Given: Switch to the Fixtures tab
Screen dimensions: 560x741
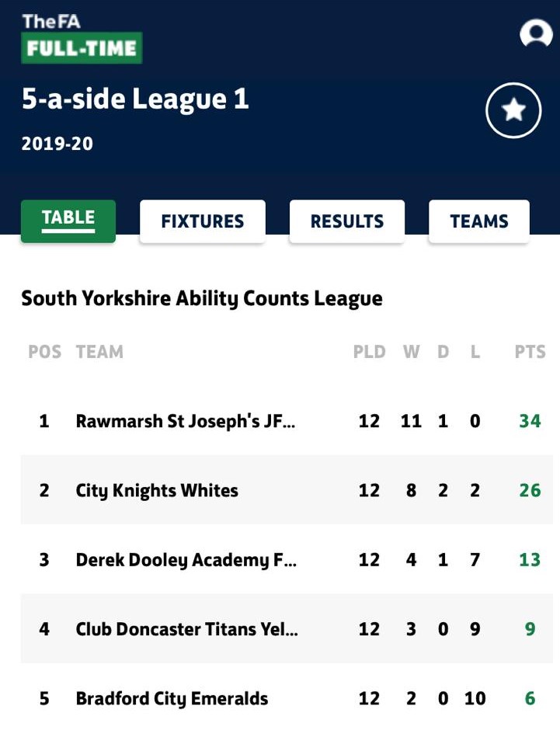Looking at the screenshot, I should (202, 221).
